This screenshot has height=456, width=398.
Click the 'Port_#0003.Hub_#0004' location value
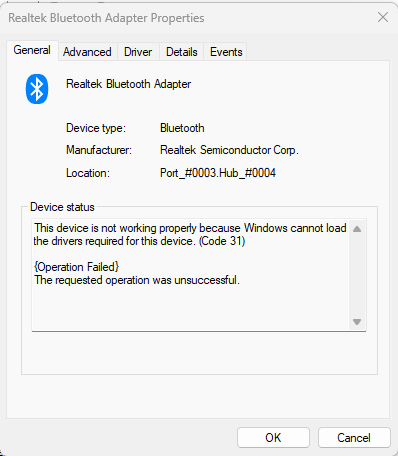(x=218, y=173)
